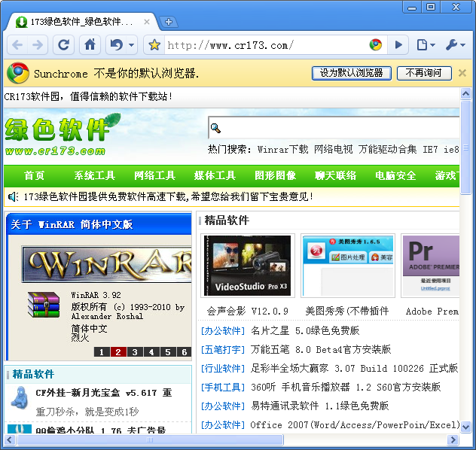Image resolution: width=476 pixels, height=450 pixels.
Task: Open the wrench settings menu
Action: (x=455, y=45)
